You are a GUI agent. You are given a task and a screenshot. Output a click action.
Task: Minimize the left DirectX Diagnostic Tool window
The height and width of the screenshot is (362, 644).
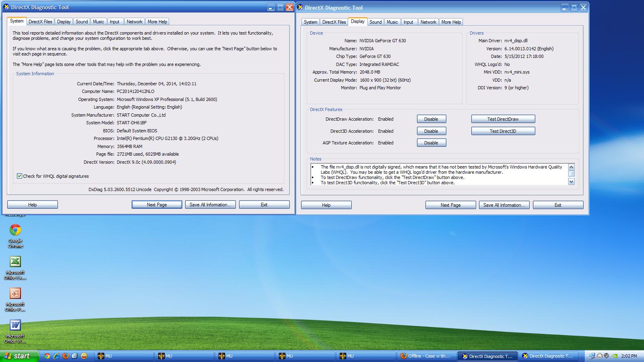tap(271, 7)
